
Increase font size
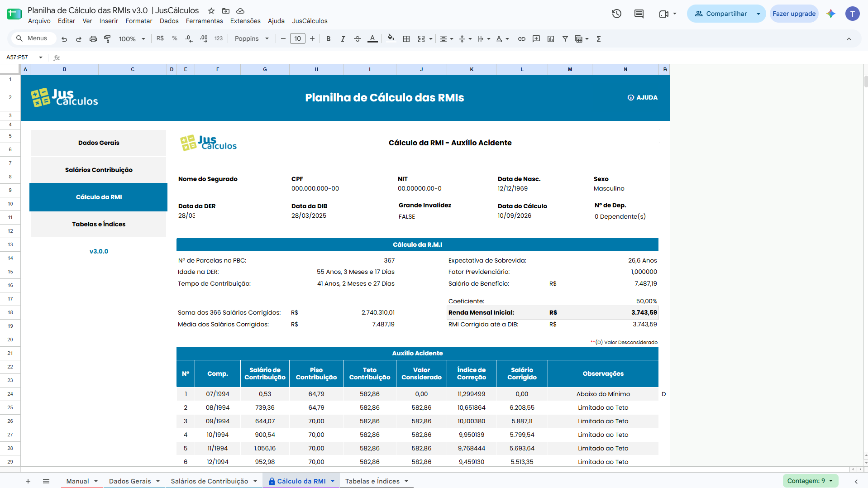312,39
